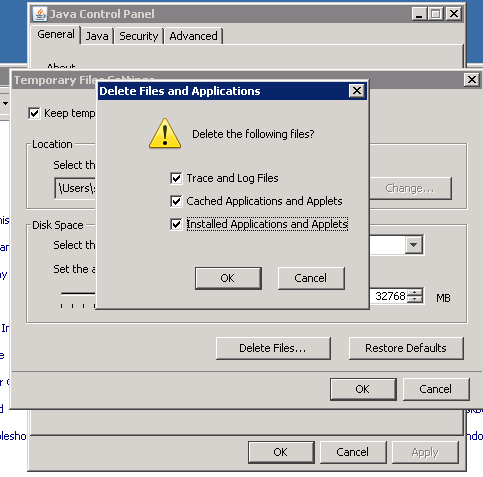Maximize the Java Control Panel window
The image size is (483, 477).
click(x=435, y=14)
